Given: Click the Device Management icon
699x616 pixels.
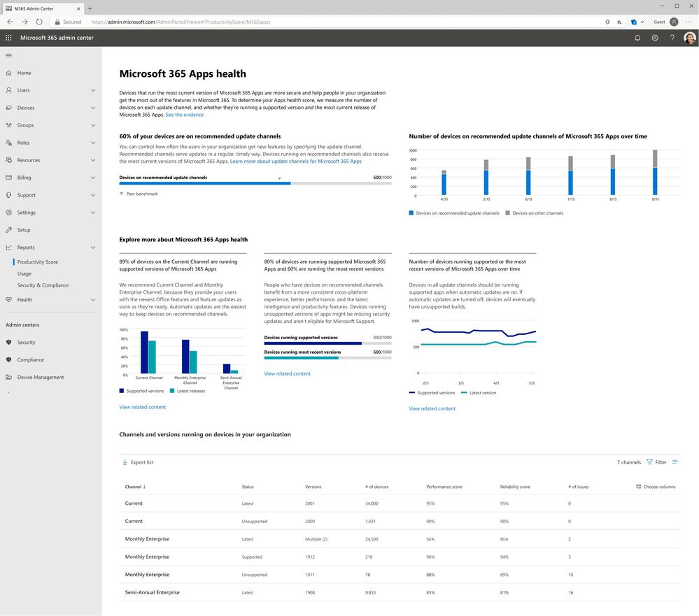Looking at the screenshot, I should tap(8, 378).
